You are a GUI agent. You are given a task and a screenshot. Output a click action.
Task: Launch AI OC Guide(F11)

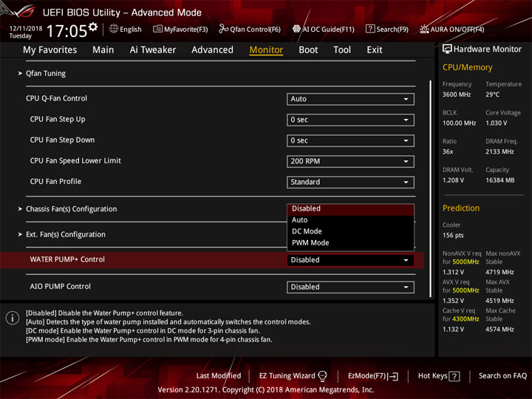(324, 29)
